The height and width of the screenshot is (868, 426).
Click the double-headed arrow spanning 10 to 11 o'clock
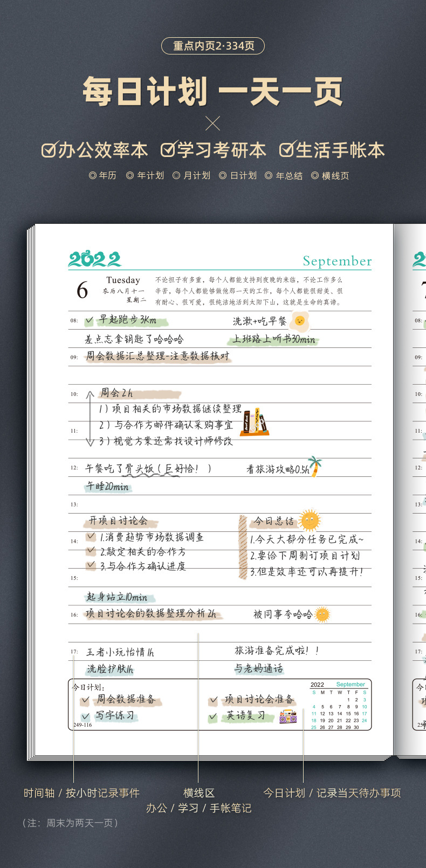click(90, 418)
